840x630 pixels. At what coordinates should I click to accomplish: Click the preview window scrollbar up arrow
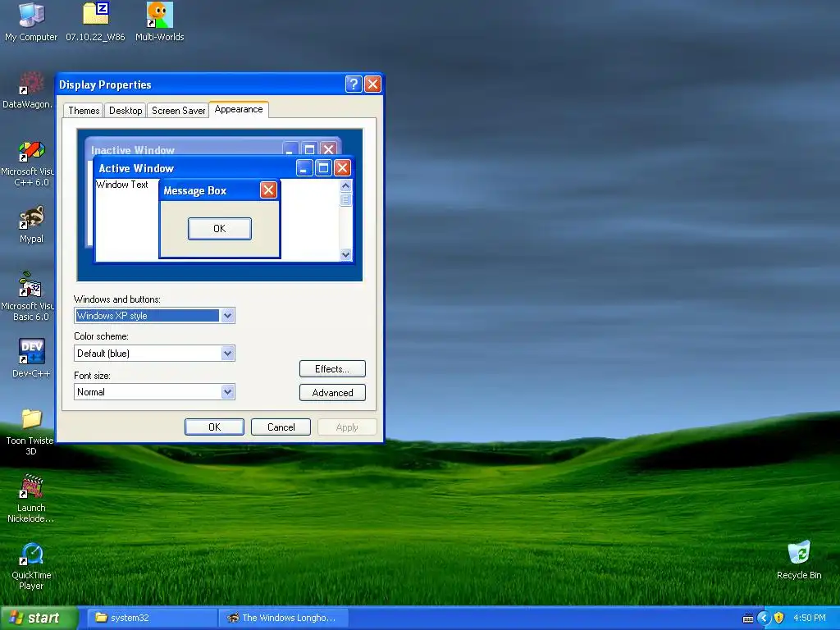pyautogui.click(x=345, y=186)
